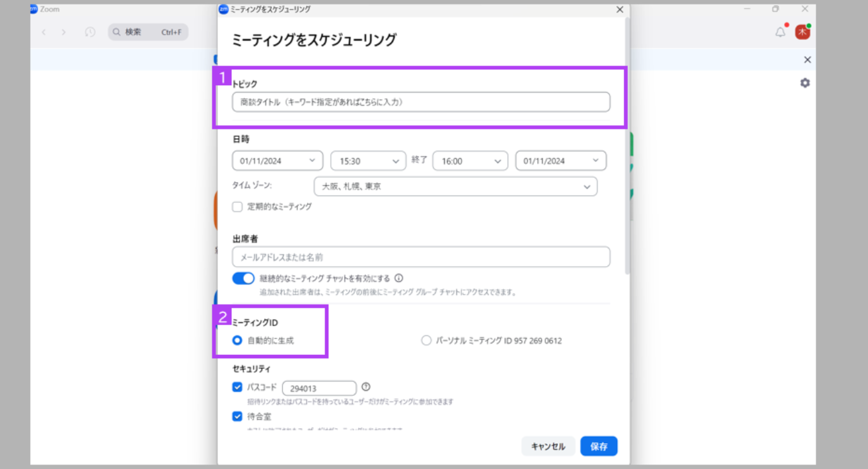Image resolution: width=868 pixels, height=469 pixels.
Task: Go forward with the right arrow icon
Action: (x=64, y=32)
